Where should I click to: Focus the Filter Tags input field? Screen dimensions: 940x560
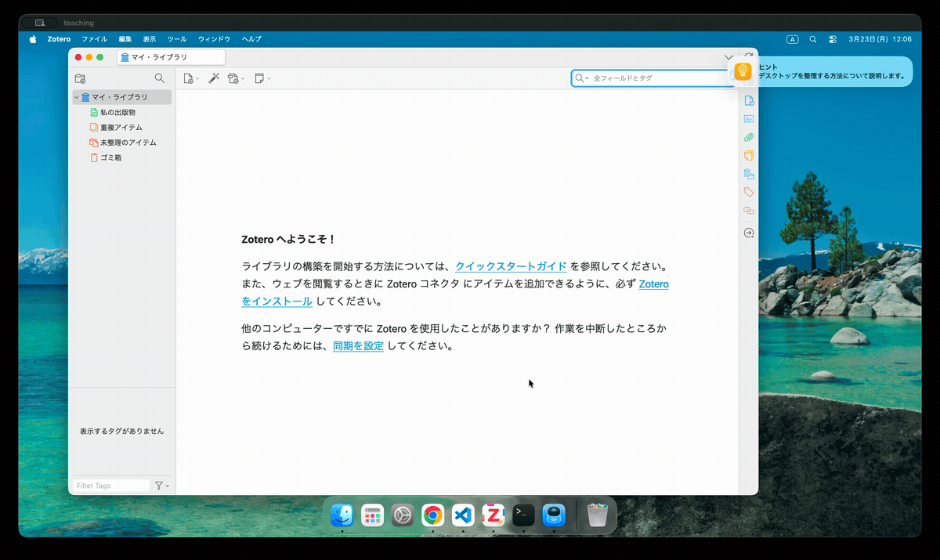(110, 486)
